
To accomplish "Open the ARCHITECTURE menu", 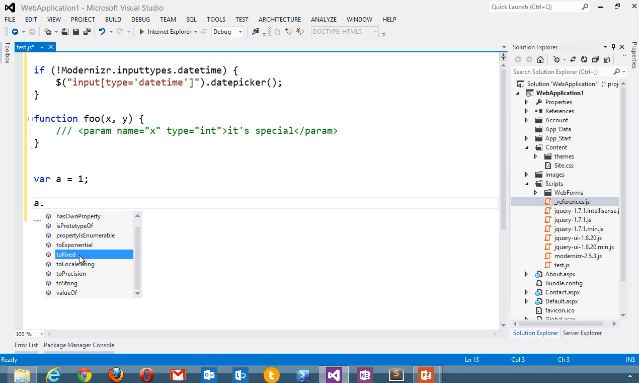I will click(280, 19).
